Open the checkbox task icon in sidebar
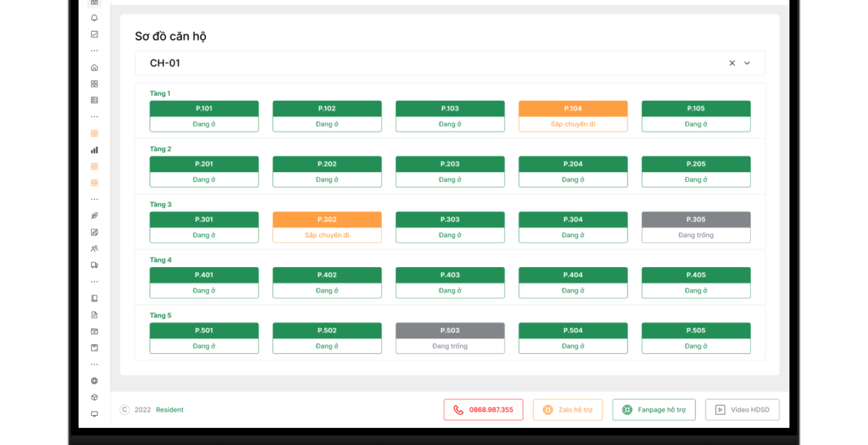 click(94, 34)
